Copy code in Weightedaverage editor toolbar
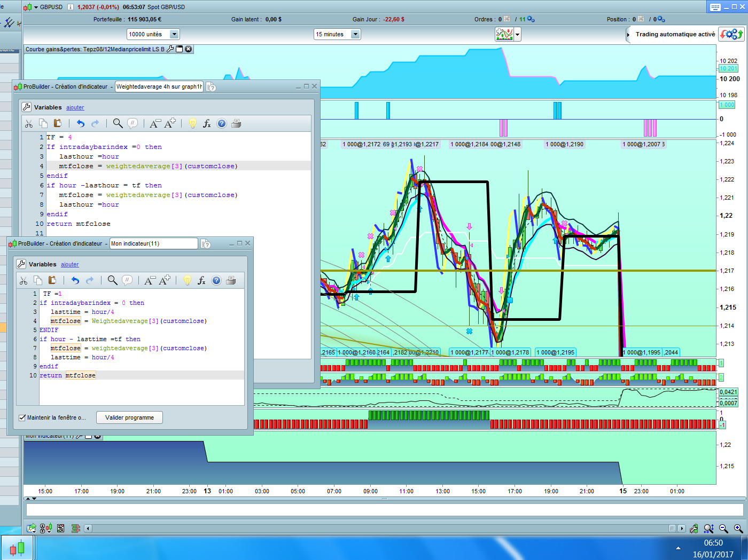This screenshot has width=748, height=560. (43, 124)
